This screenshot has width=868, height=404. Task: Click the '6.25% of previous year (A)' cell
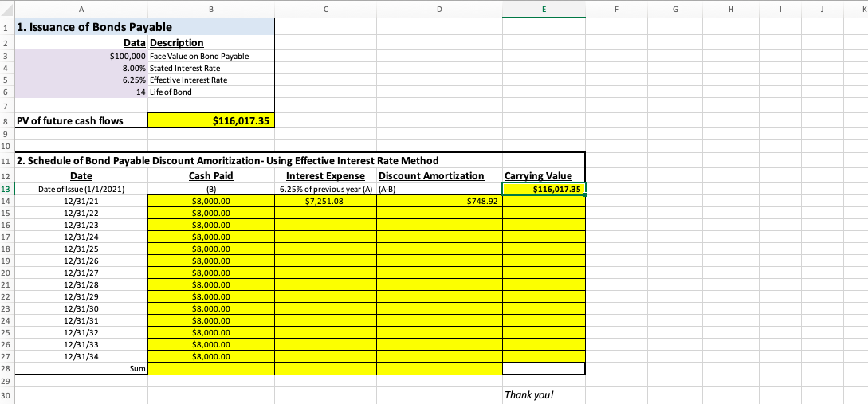tap(325, 190)
